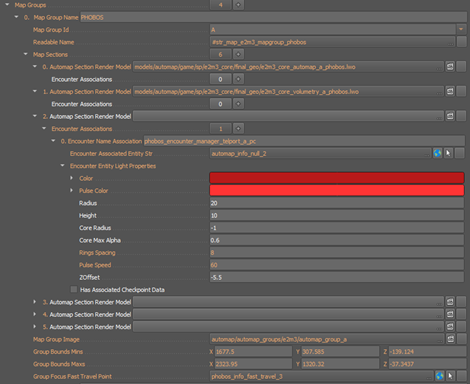470x384 pixels.
Task: Collapse the Map Groups tree node
Action: (7, 5)
